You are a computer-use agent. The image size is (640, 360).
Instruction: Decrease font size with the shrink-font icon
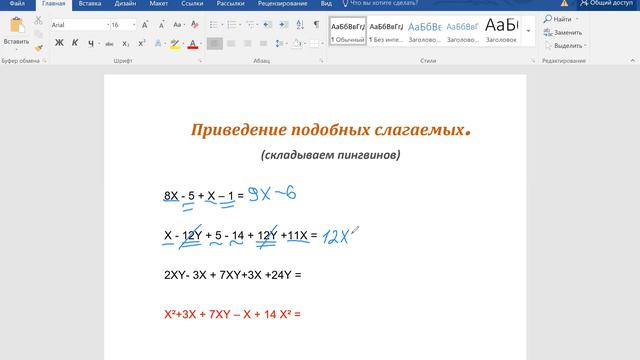pos(162,25)
